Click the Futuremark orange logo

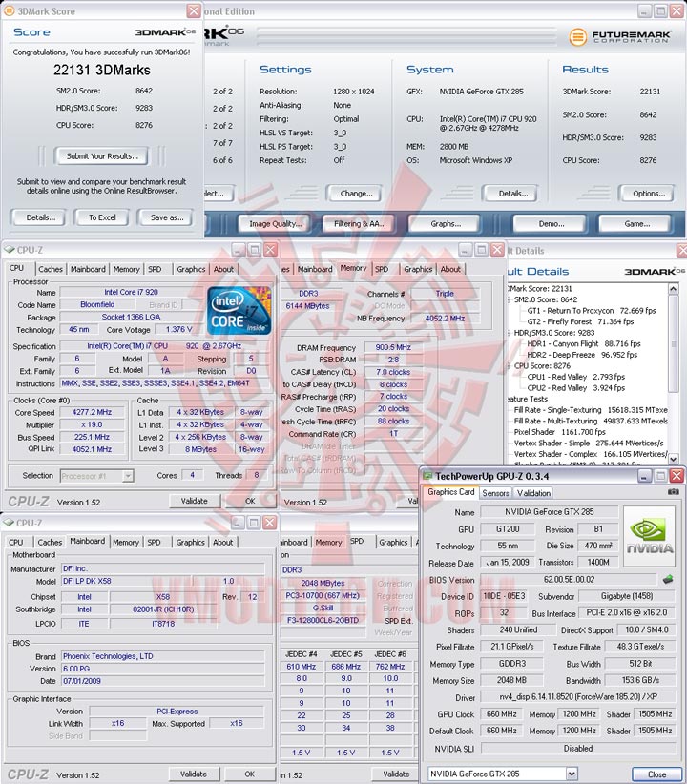pos(578,36)
